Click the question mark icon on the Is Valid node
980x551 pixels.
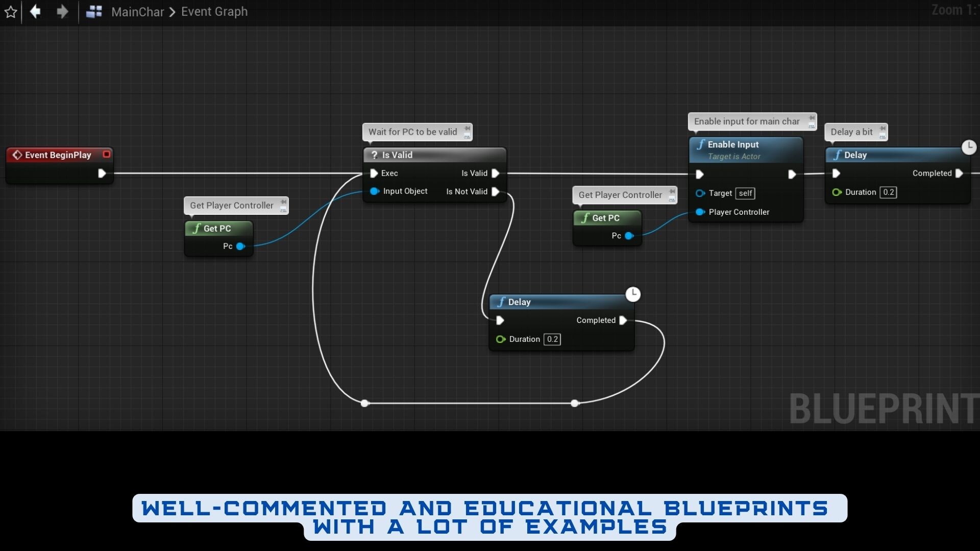tap(375, 155)
